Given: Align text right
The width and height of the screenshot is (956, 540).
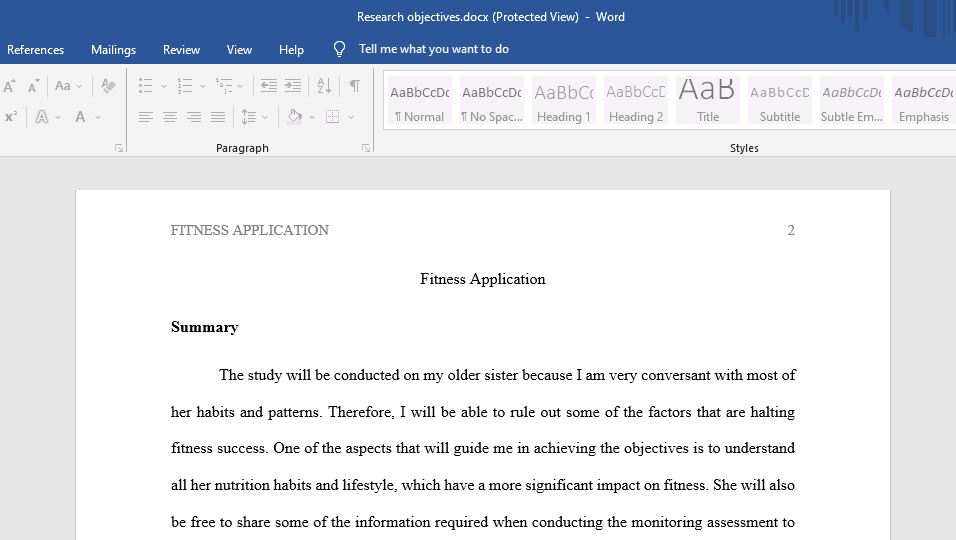Looking at the screenshot, I should pyautogui.click(x=194, y=116).
